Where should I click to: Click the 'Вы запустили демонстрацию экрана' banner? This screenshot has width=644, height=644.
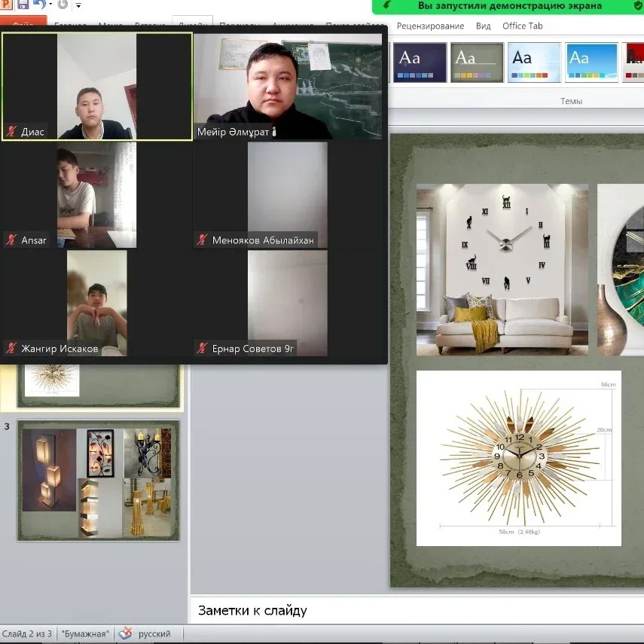click(510, 6)
